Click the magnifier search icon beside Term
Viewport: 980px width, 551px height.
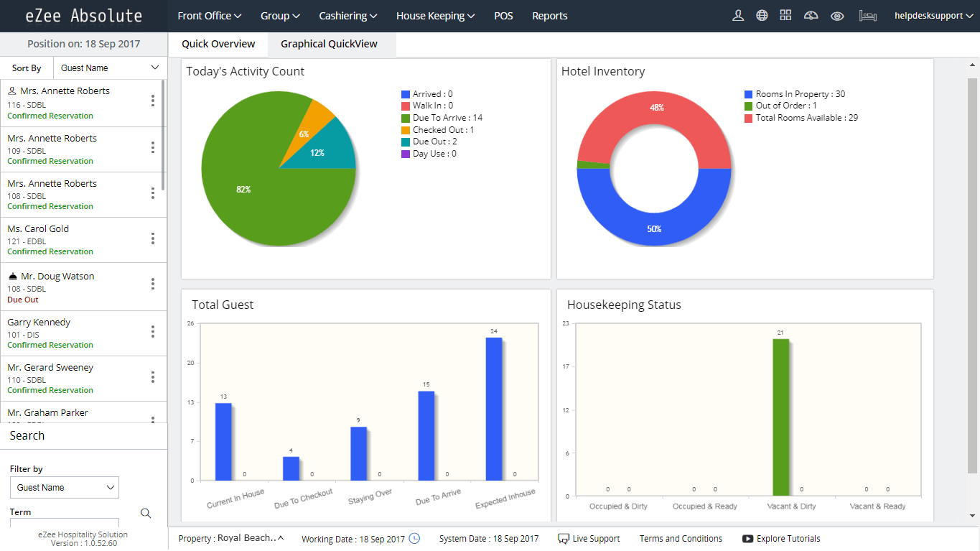[146, 513]
